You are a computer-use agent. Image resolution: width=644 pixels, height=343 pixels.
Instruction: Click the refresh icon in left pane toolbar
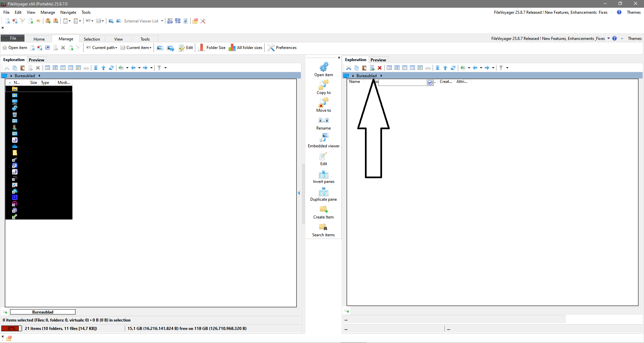coord(111,68)
